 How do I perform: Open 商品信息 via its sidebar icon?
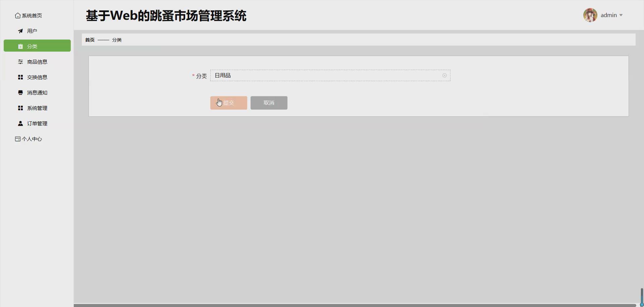(x=20, y=61)
